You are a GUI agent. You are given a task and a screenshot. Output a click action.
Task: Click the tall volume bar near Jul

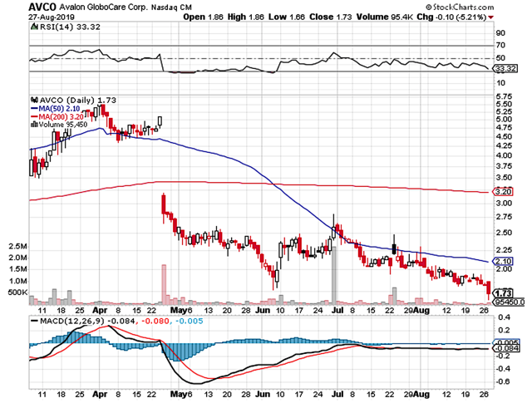pyautogui.click(x=334, y=275)
